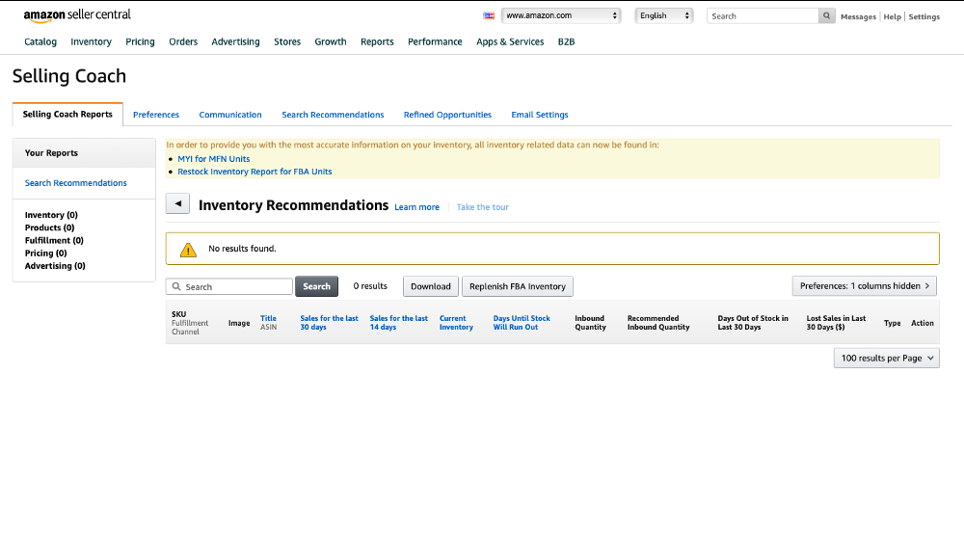Switch to the Email Settings tab

(x=540, y=115)
